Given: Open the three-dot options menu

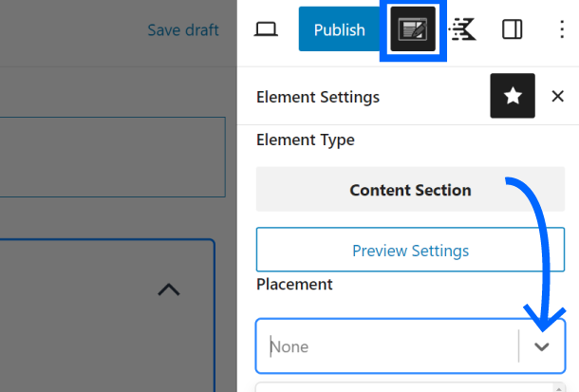Looking at the screenshot, I should click(x=561, y=29).
